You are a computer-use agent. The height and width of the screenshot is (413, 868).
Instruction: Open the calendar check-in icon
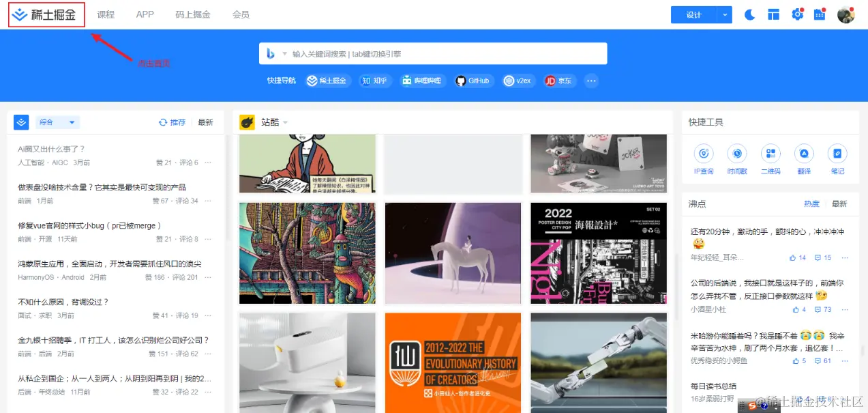coord(820,15)
